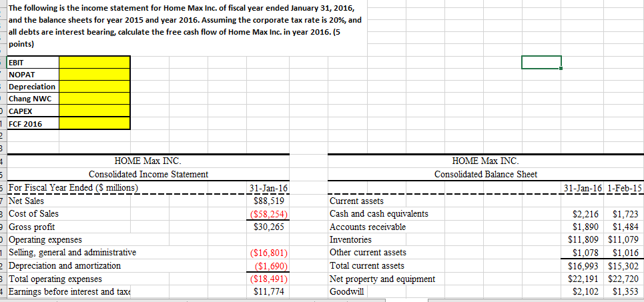Click Net property and equipment label
Screen dimensions: 644x302
point(382,279)
